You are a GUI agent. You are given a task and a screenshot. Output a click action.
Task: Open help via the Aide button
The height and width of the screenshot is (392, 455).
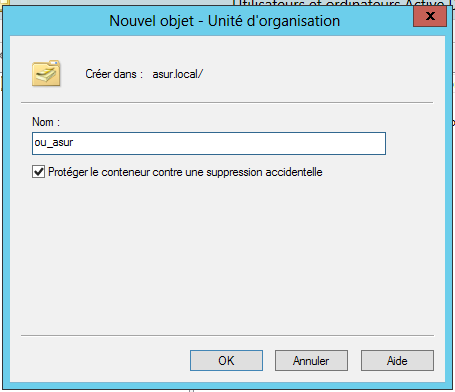click(x=397, y=360)
